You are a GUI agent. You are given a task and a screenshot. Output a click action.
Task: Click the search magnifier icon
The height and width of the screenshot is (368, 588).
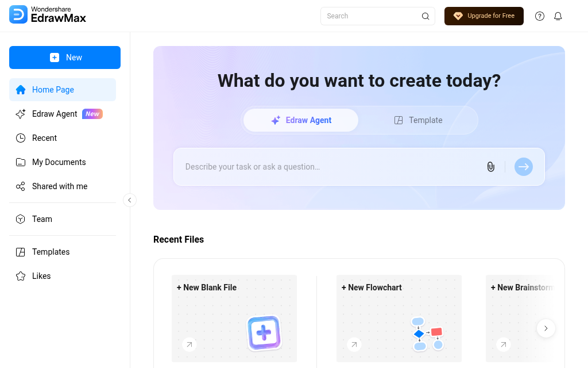(425, 16)
